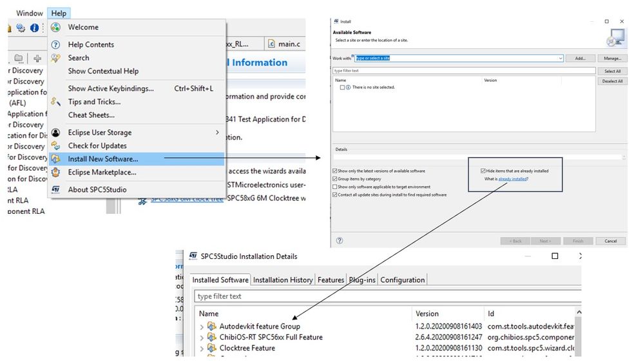The width and height of the screenshot is (643, 364).
Task: Click version cell '1.2.0.20200908161130'
Action: click(448, 348)
